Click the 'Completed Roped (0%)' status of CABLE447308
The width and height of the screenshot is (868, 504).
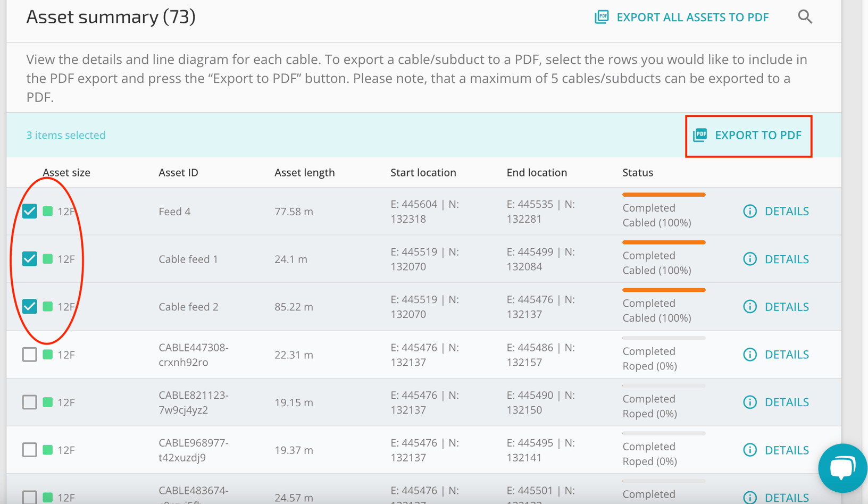point(649,358)
